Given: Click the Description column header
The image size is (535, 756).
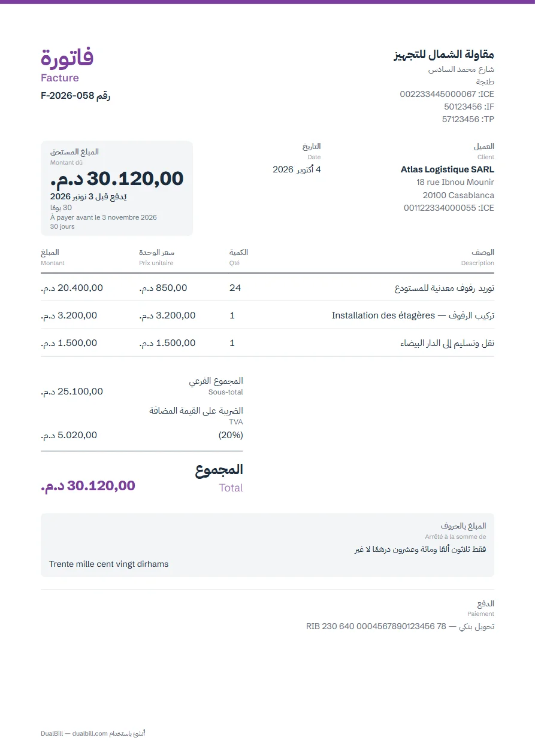Looking at the screenshot, I should [477, 263].
